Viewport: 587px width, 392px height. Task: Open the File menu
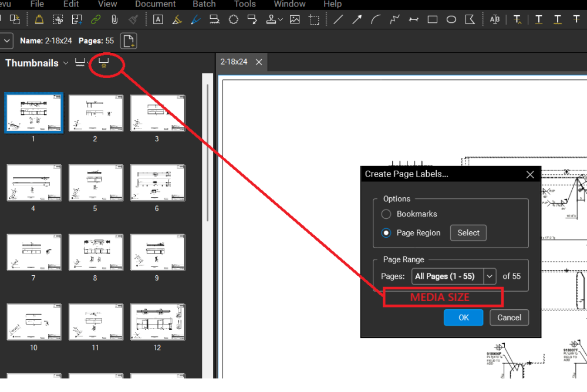37,4
